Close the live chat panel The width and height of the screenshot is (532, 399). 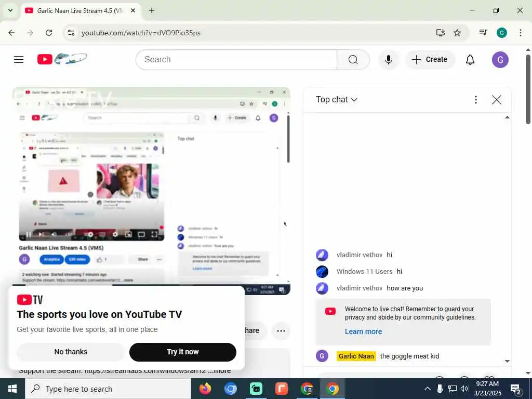(496, 99)
